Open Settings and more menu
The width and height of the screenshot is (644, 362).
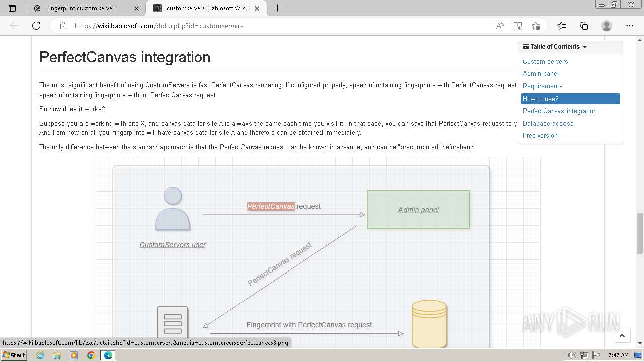630,26
